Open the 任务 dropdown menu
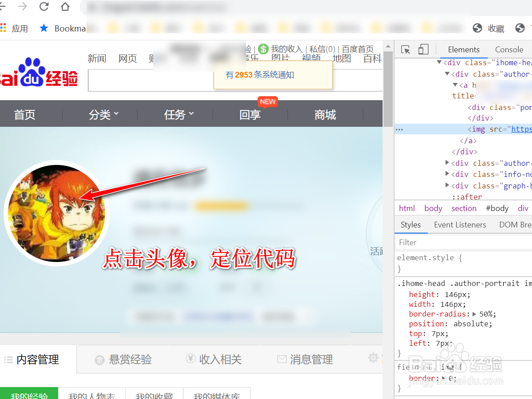Image resolution: width=532 pixels, height=399 pixels. [x=179, y=115]
